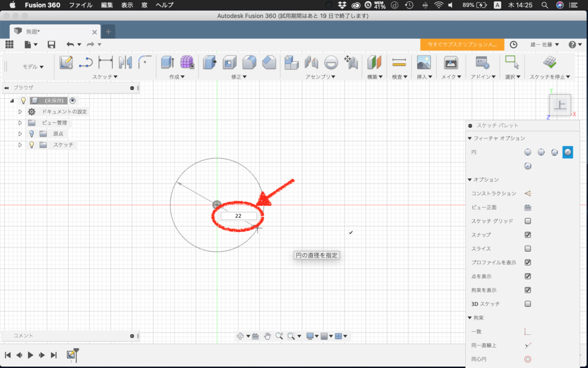Click the job status clock icon
The width and height of the screenshot is (588, 368).
pyautogui.click(x=513, y=44)
